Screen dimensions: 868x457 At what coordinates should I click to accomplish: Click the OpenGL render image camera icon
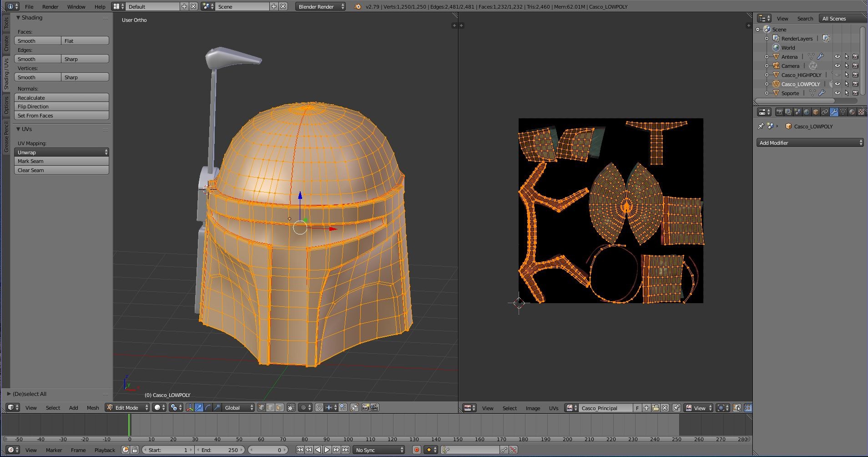coord(365,408)
